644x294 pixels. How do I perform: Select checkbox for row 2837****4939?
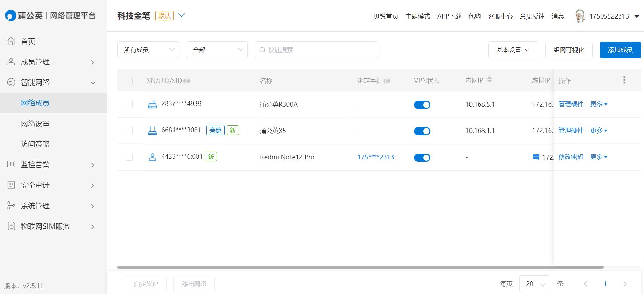tap(129, 104)
